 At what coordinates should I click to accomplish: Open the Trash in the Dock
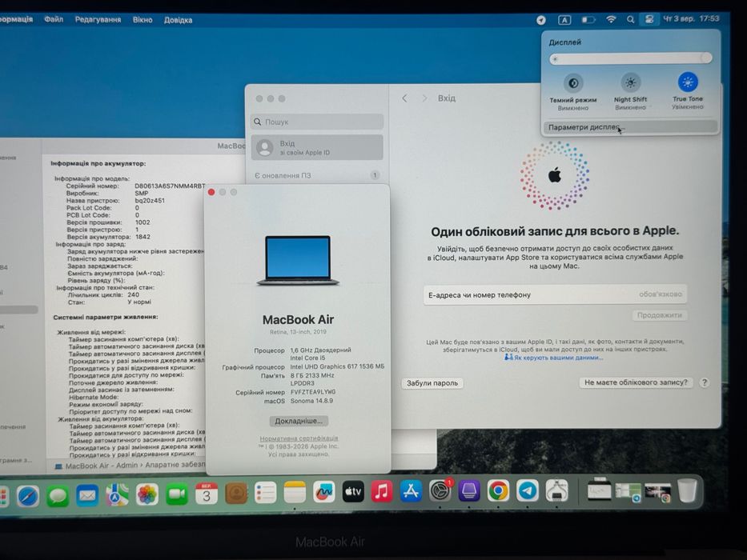click(688, 490)
